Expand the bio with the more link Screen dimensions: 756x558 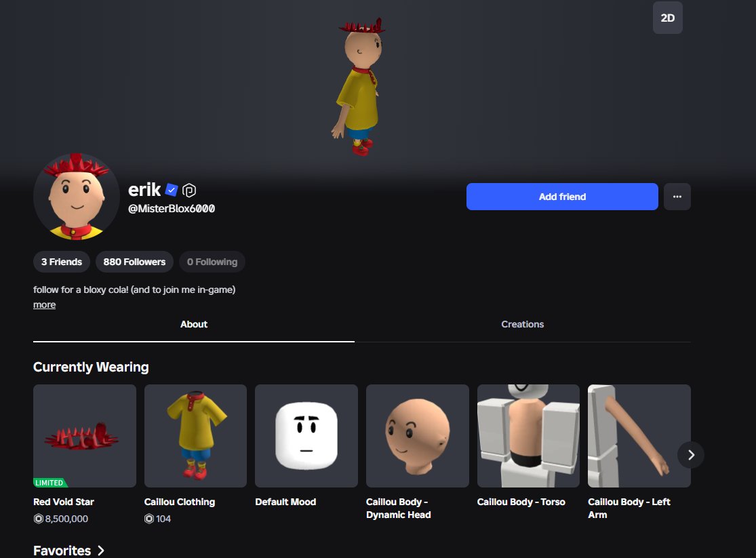point(44,305)
